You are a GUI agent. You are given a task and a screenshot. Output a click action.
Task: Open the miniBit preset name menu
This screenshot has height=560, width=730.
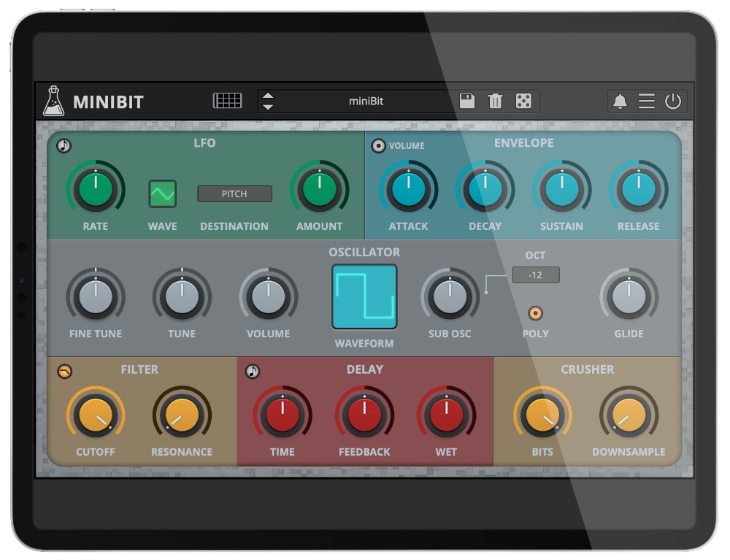(366, 101)
